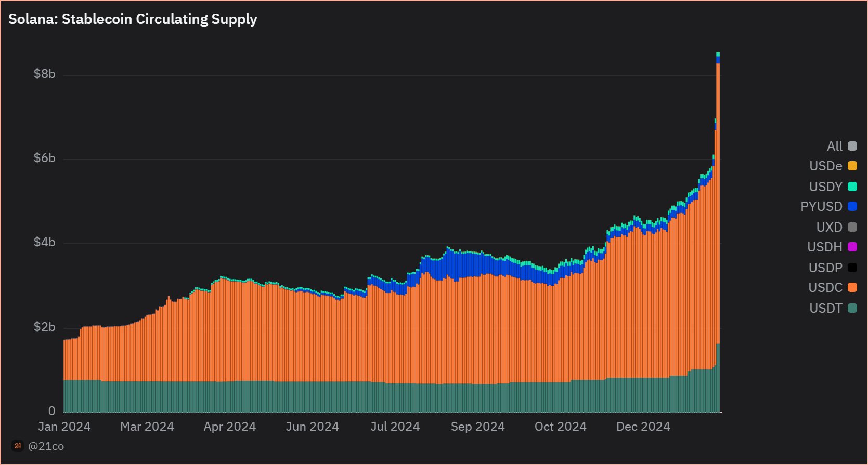868x465 pixels.
Task: Click the PYUSD legend label text
Action: [x=821, y=206]
